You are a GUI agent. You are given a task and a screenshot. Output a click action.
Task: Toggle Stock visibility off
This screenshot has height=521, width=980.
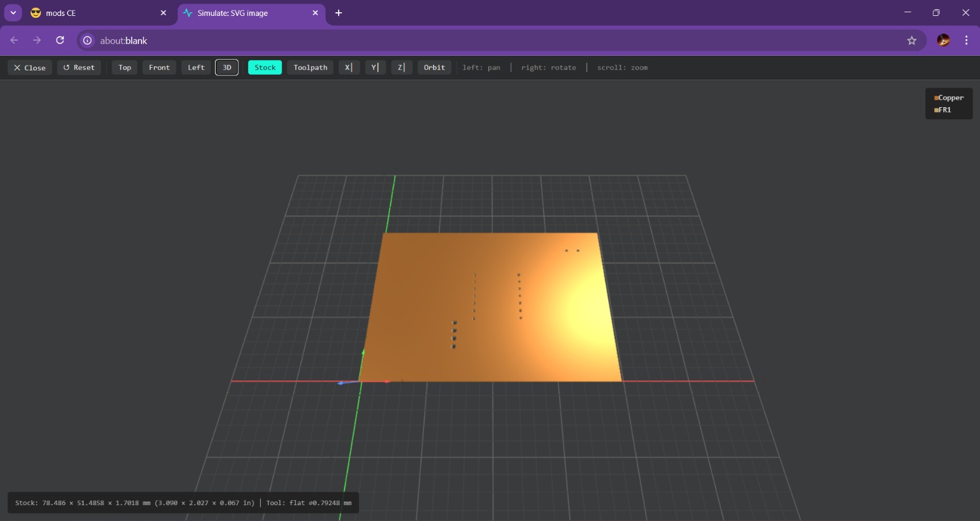point(265,67)
